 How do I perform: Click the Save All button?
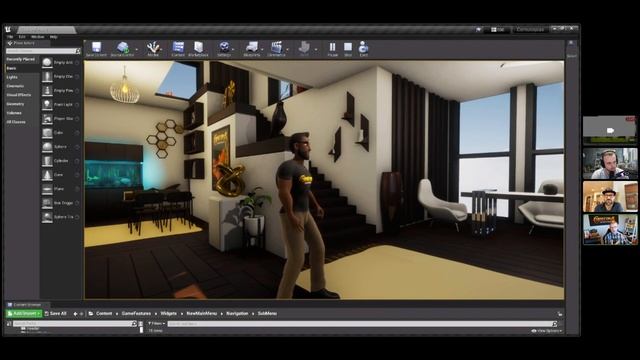click(x=56, y=313)
